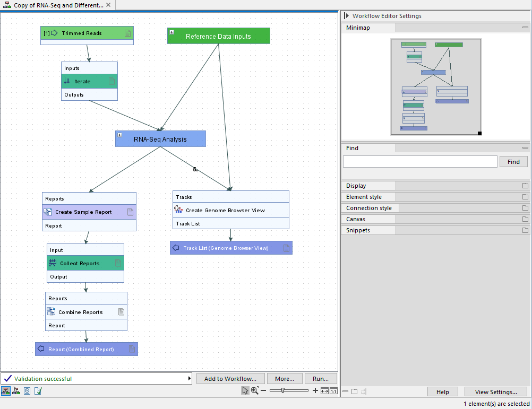The image size is (532, 409).
Task: Expand the RNA-Seq Analysis element plus icon
Action: click(x=119, y=134)
